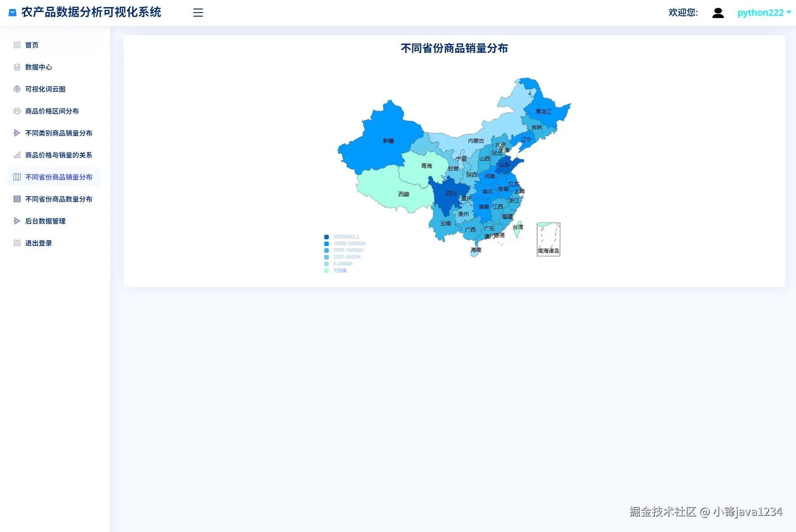Image resolution: width=796 pixels, height=532 pixels.
Task: Open the python222 user dropdown
Action: point(764,13)
